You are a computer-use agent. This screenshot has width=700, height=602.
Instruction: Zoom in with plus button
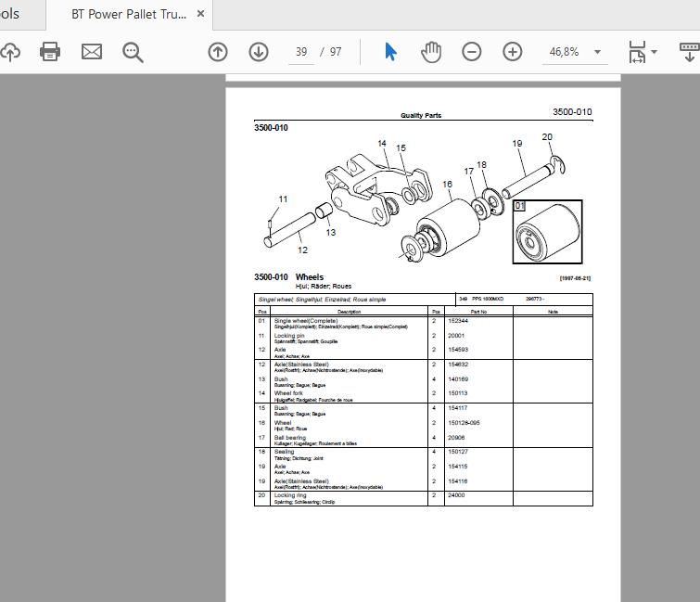[x=512, y=52]
